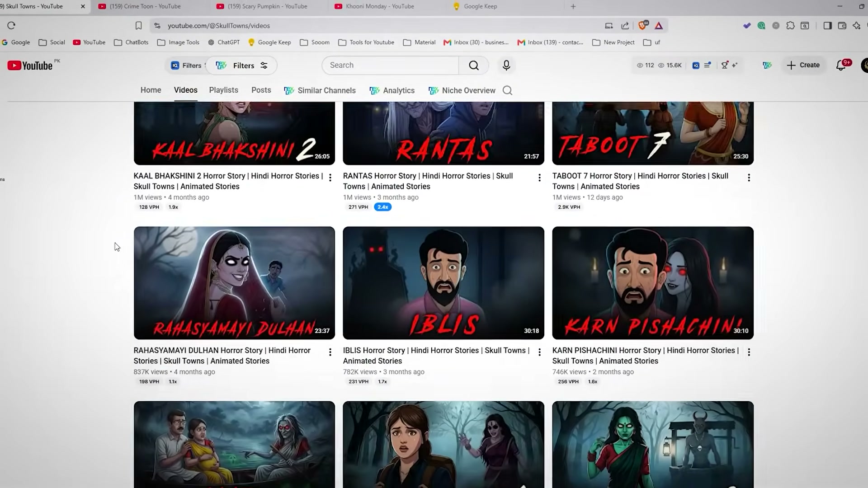Switch to the Home channel tab

[151, 90]
